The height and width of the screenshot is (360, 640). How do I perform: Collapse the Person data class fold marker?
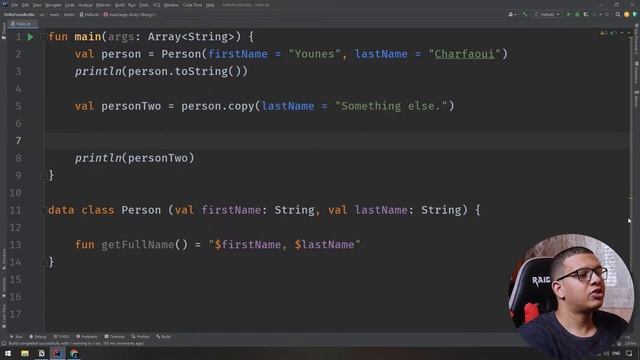click(x=43, y=210)
